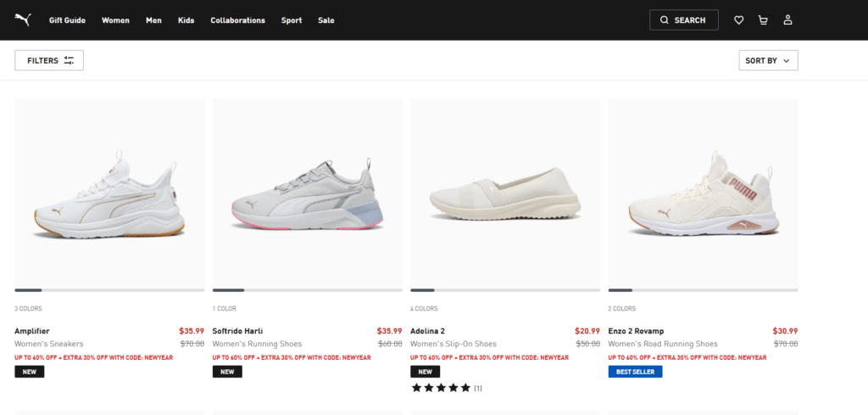Go to the Sale section
This screenshot has width=868, height=415.
[325, 20]
